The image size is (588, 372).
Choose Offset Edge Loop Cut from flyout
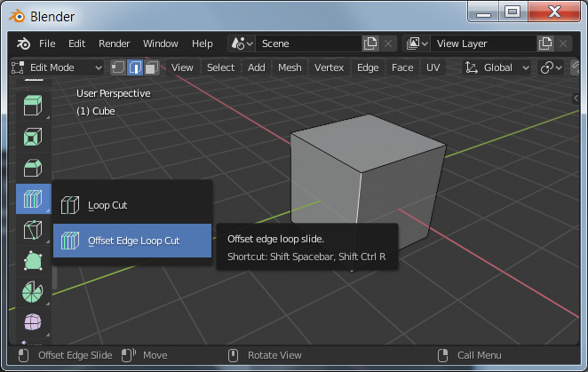point(132,241)
